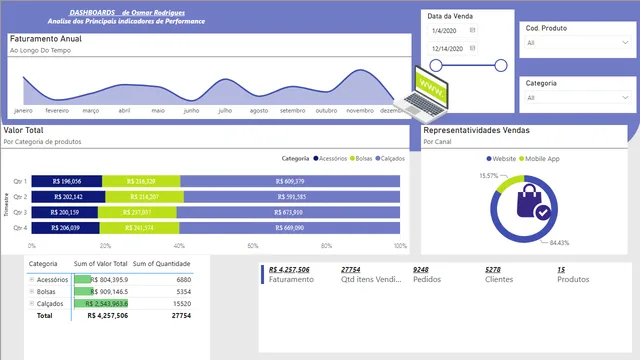Click Qtr 1 Calçados bar R$ 609,379

(x=290, y=181)
